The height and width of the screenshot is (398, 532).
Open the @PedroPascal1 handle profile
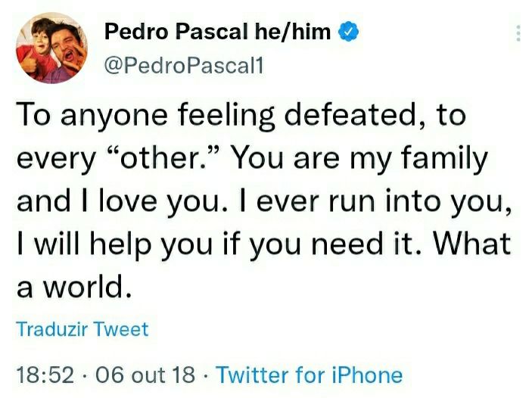coord(184,66)
